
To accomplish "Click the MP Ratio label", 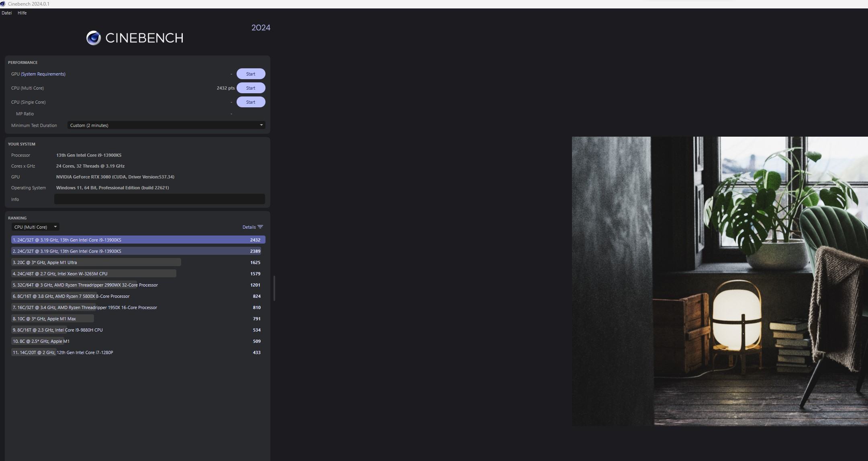I will (25, 114).
